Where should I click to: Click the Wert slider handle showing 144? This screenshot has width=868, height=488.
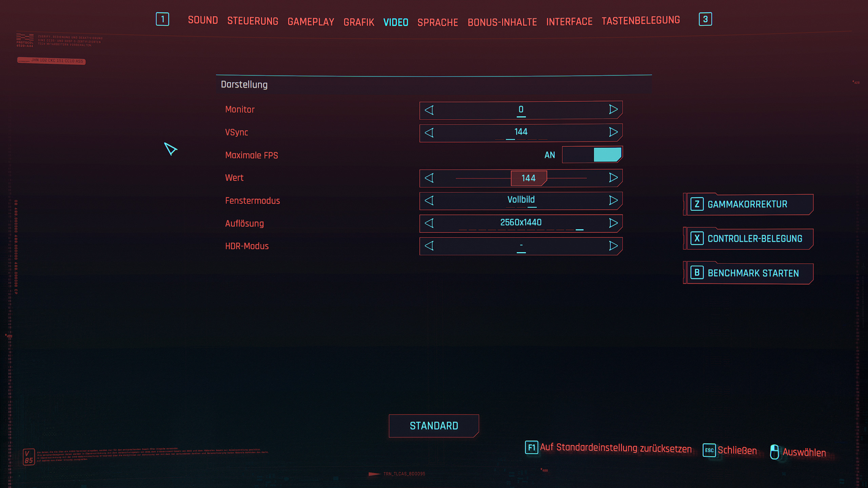click(529, 178)
